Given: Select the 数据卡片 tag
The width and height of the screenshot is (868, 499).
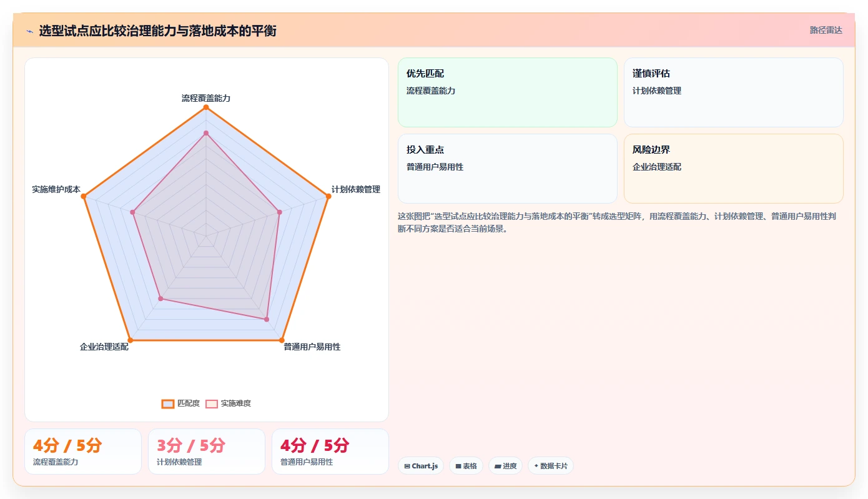Looking at the screenshot, I should [551, 466].
